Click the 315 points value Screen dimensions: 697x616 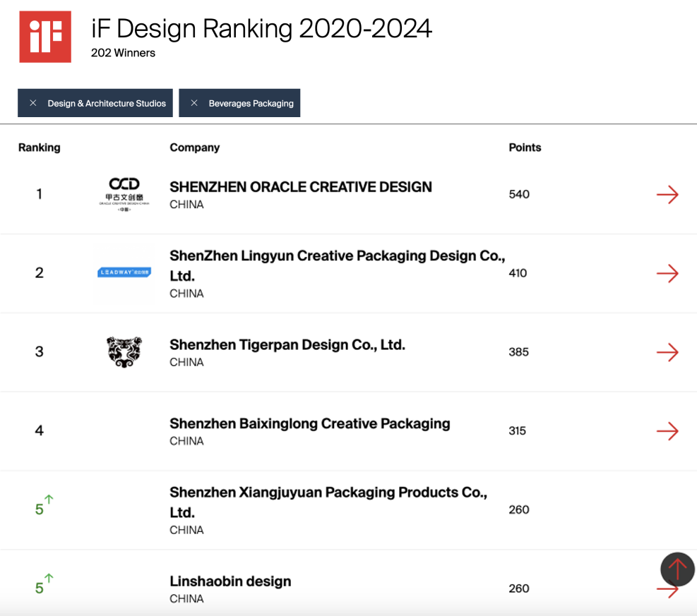tap(518, 431)
